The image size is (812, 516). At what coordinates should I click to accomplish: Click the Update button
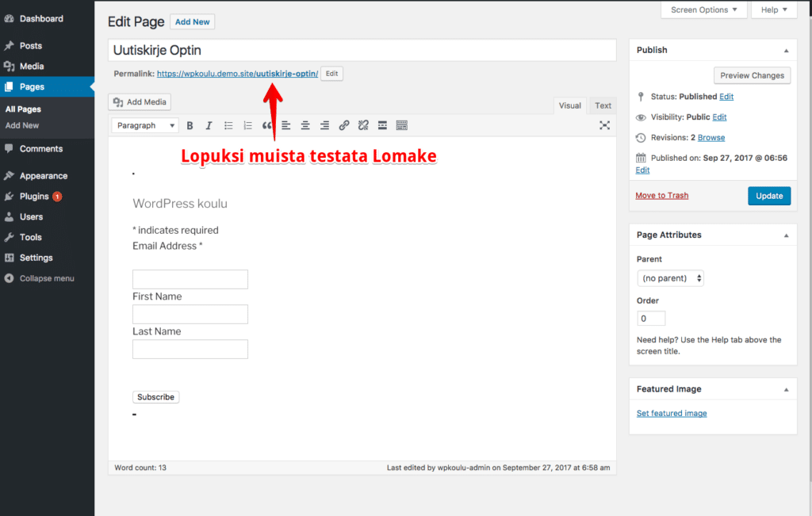click(769, 196)
